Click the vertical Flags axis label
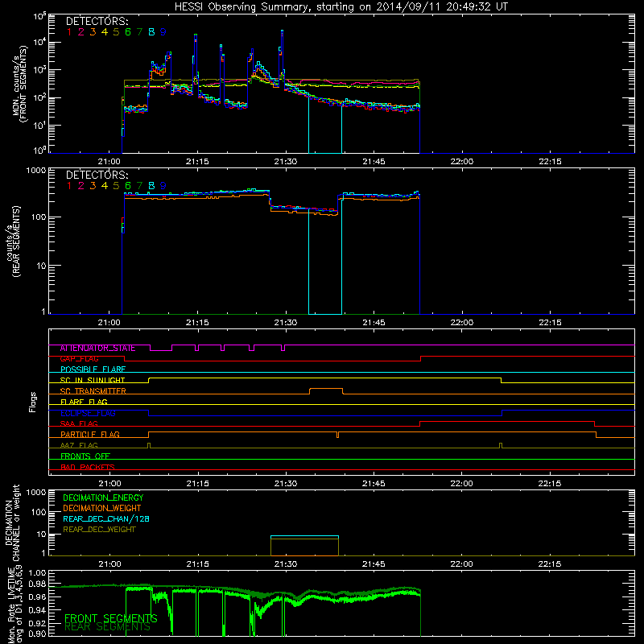This screenshot has height=644, width=644. (33, 402)
